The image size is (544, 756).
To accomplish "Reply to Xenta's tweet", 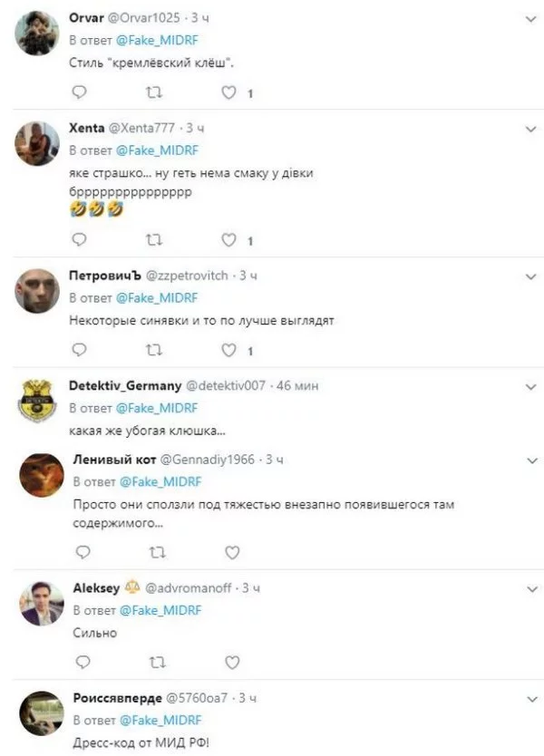I will click(79, 240).
